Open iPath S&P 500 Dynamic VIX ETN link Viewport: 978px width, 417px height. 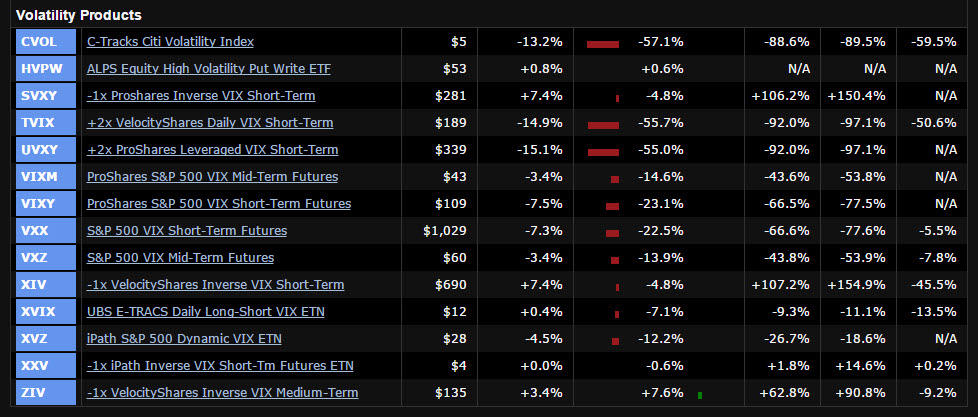[x=184, y=339]
